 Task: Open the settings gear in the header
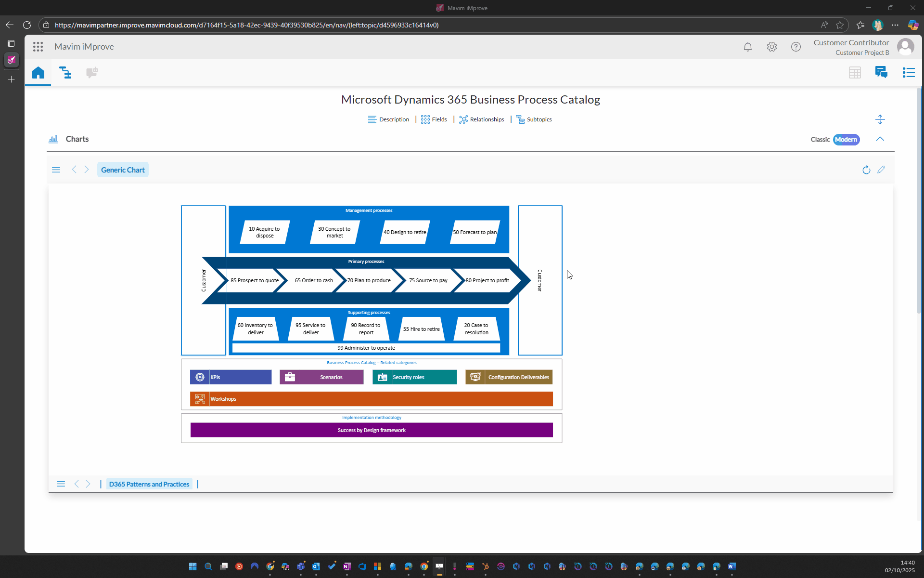click(771, 47)
